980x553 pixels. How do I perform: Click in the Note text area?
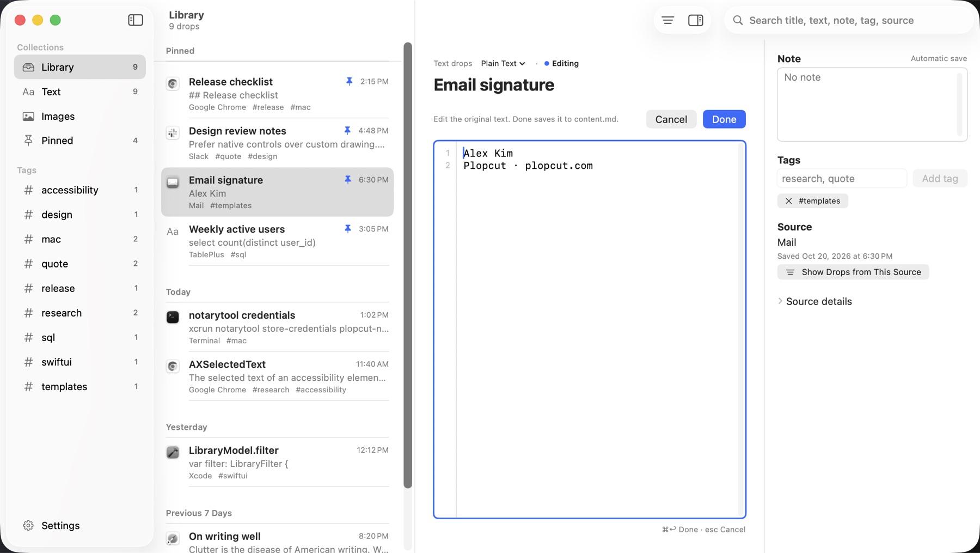pos(872,105)
